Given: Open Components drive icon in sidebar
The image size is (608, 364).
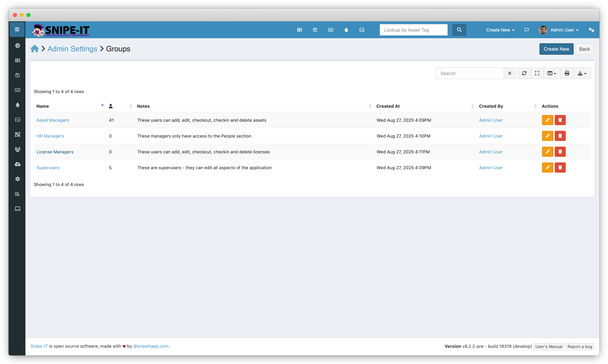Looking at the screenshot, I should [17, 120].
